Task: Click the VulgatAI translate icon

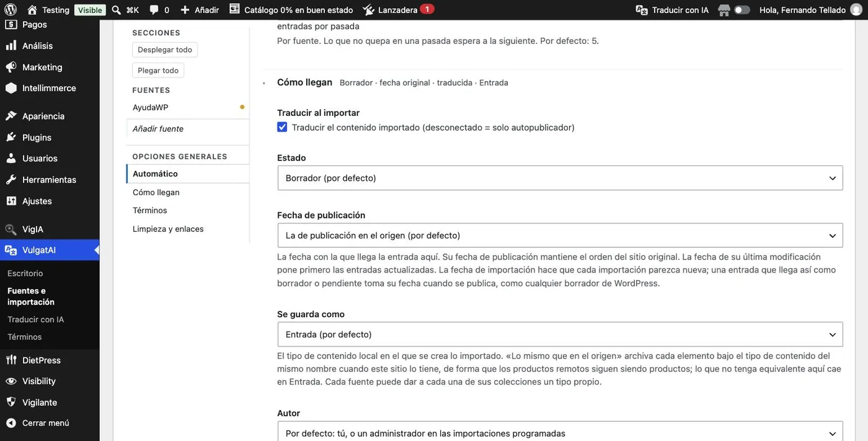Action: [11, 250]
